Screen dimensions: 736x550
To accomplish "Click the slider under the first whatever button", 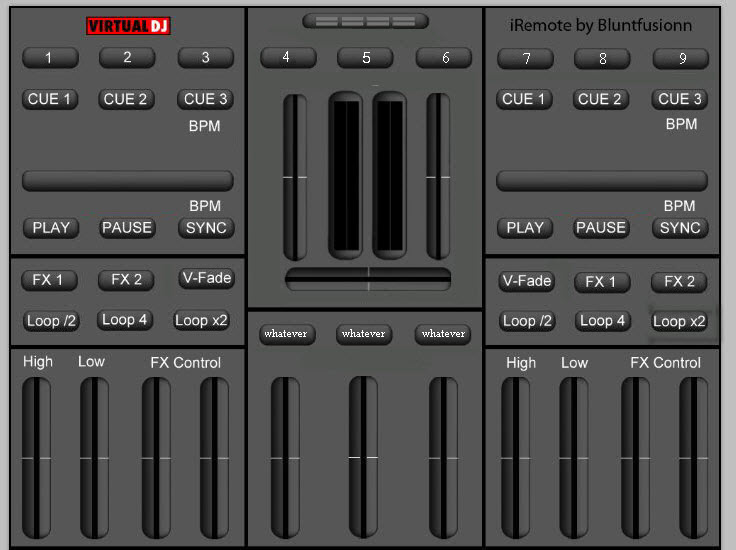I will 285,458.
